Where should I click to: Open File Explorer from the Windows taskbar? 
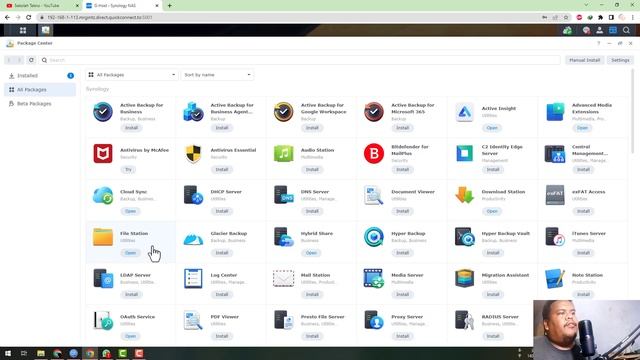coord(40,353)
